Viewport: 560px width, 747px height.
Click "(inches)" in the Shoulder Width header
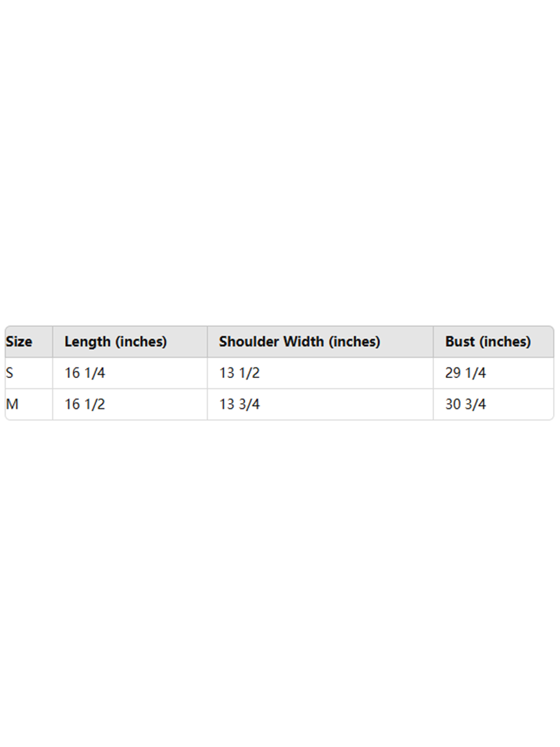[354, 342]
